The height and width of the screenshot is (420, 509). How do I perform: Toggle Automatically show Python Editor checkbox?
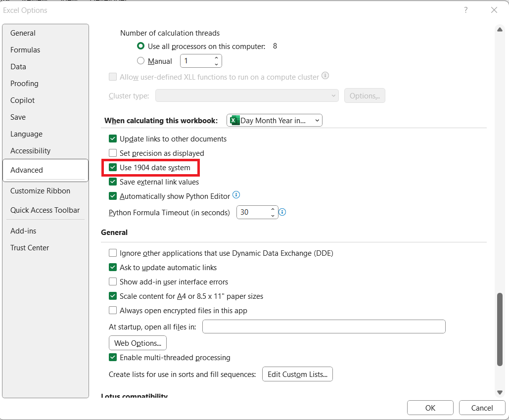[113, 196]
